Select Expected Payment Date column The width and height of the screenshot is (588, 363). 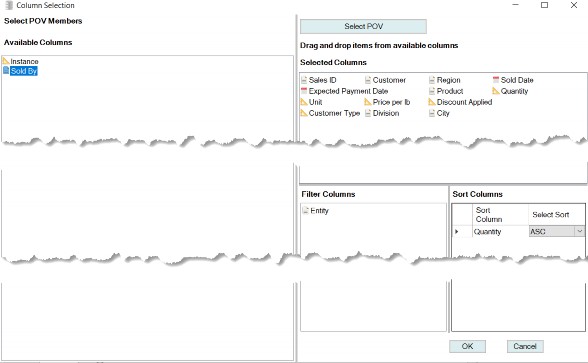tap(348, 91)
